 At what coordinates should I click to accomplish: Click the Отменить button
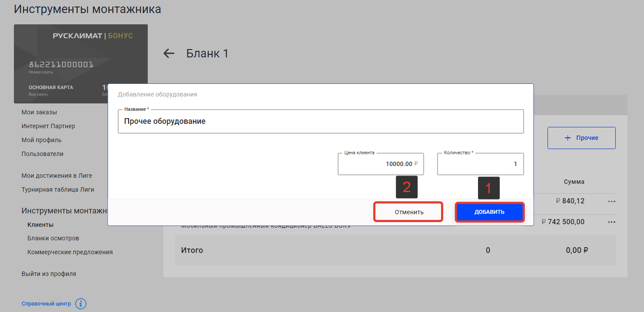tap(409, 212)
